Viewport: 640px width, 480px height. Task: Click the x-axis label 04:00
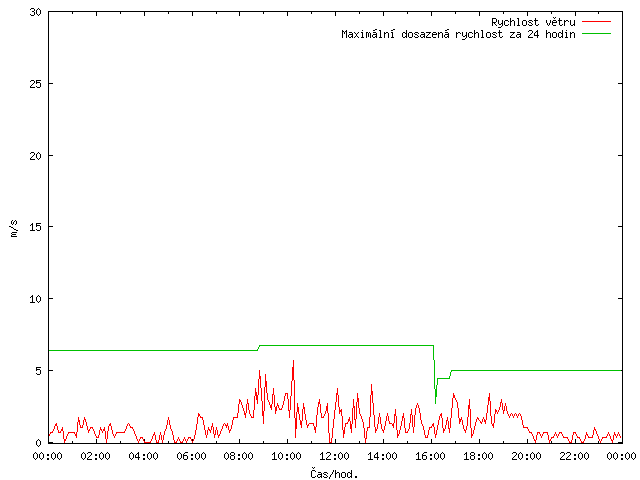coord(143,456)
